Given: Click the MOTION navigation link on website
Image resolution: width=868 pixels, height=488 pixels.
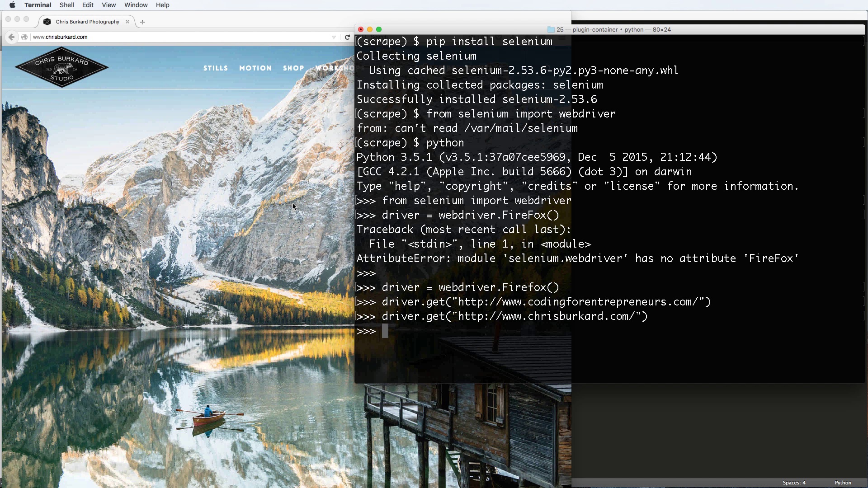Looking at the screenshot, I should coord(255,67).
